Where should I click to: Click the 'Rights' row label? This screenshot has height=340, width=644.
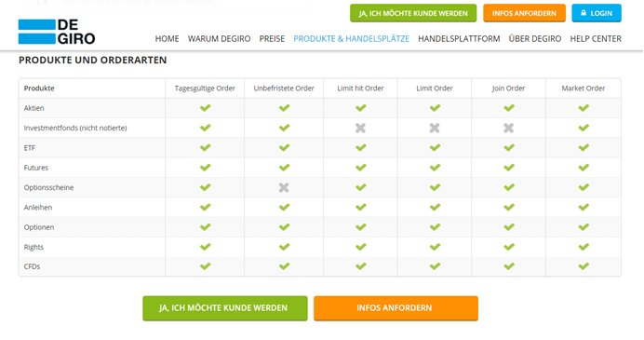coord(34,247)
